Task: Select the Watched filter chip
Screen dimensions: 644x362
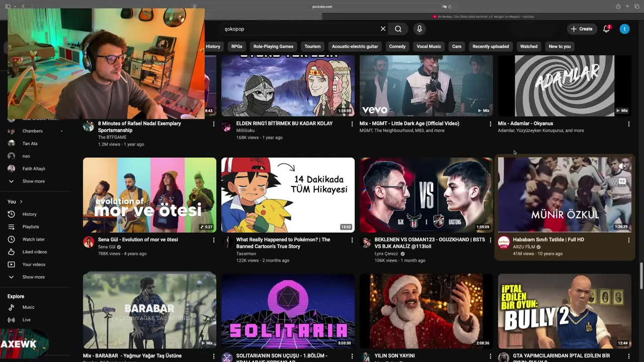Action: coord(528,46)
